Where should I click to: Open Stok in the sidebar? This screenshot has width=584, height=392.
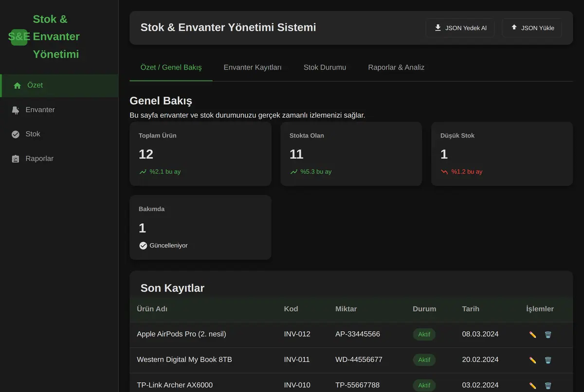tap(59, 134)
